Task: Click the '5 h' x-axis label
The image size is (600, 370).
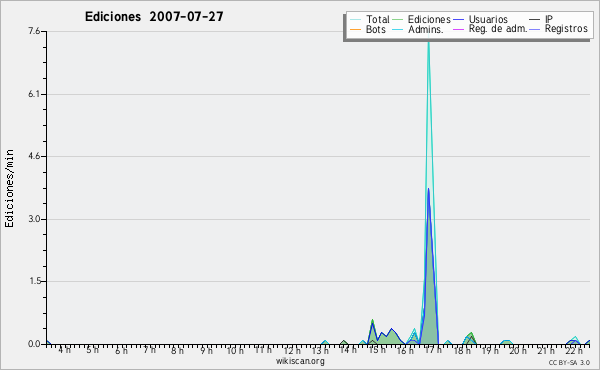Action: [92, 350]
